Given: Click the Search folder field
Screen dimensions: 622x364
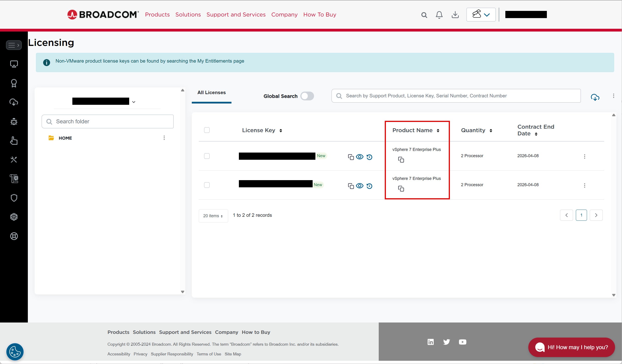Looking at the screenshot, I should point(108,121).
